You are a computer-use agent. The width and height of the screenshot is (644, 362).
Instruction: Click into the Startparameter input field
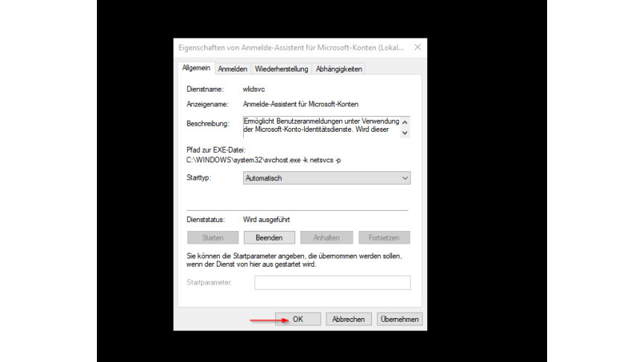[x=332, y=282]
